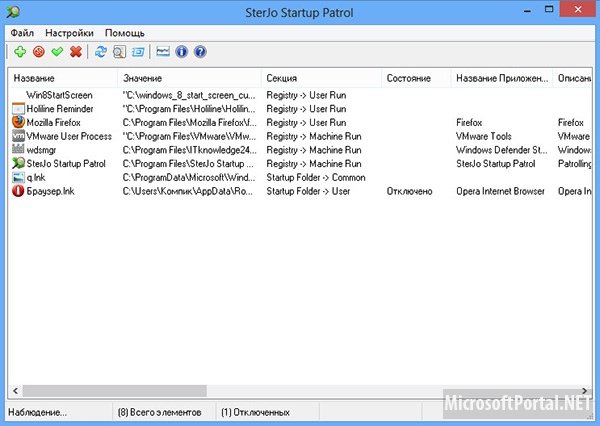Viewport: 600px width, 426px height.
Task: Click the C:\Users\Компик\AppData value
Action: click(188, 191)
